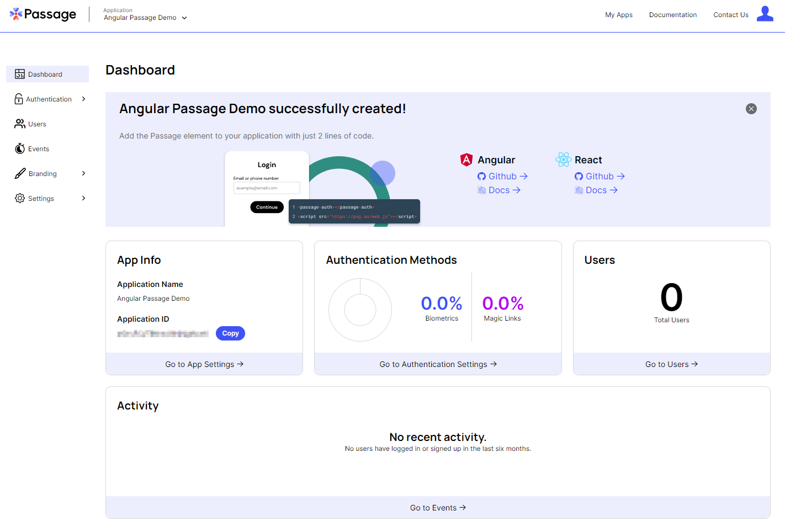Click the Users sidebar icon
Screen dimensions: 785x532
point(20,124)
